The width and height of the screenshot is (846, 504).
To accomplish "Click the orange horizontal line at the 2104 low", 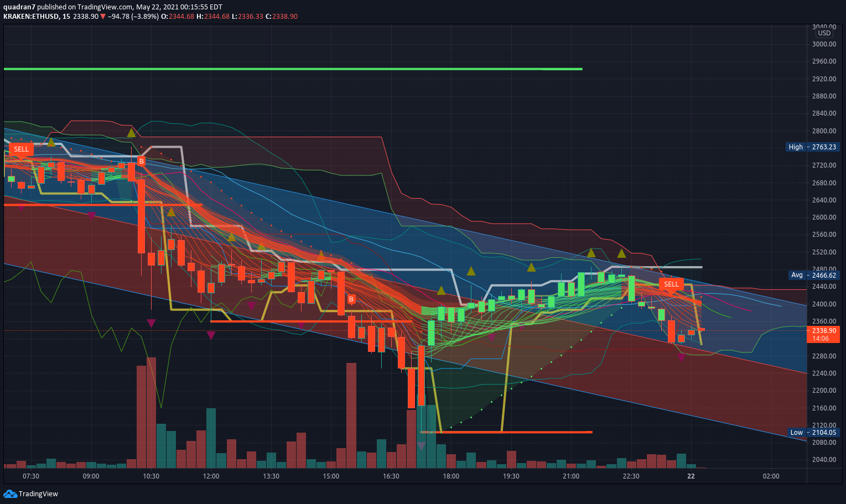I will point(506,432).
